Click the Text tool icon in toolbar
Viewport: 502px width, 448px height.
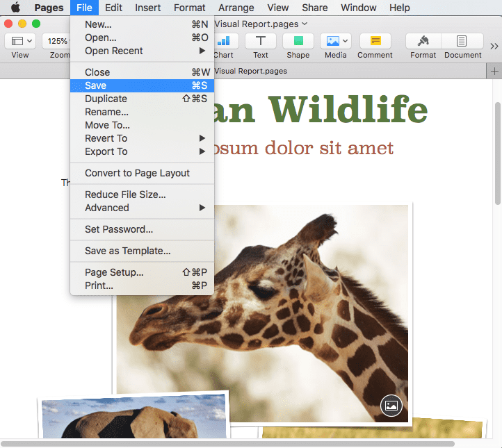(x=261, y=41)
